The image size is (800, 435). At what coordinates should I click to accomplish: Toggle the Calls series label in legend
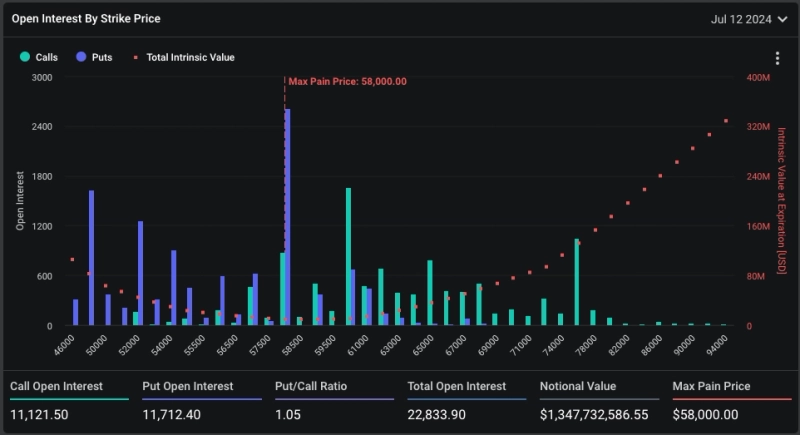46,58
